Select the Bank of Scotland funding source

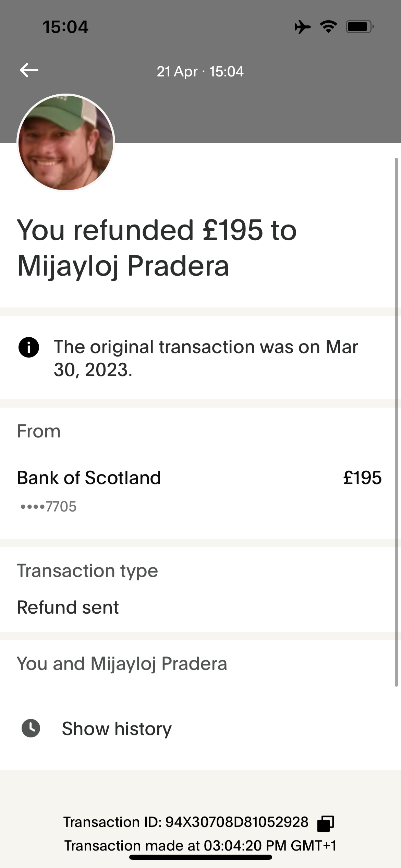coord(200,490)
